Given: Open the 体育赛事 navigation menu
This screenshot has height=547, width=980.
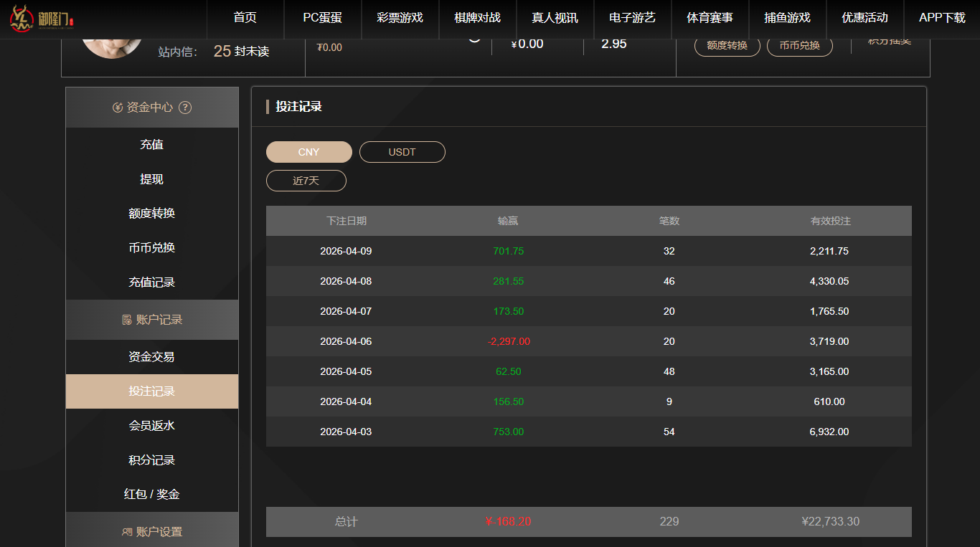Looking at the screenshot, I should tap(709, 19).
